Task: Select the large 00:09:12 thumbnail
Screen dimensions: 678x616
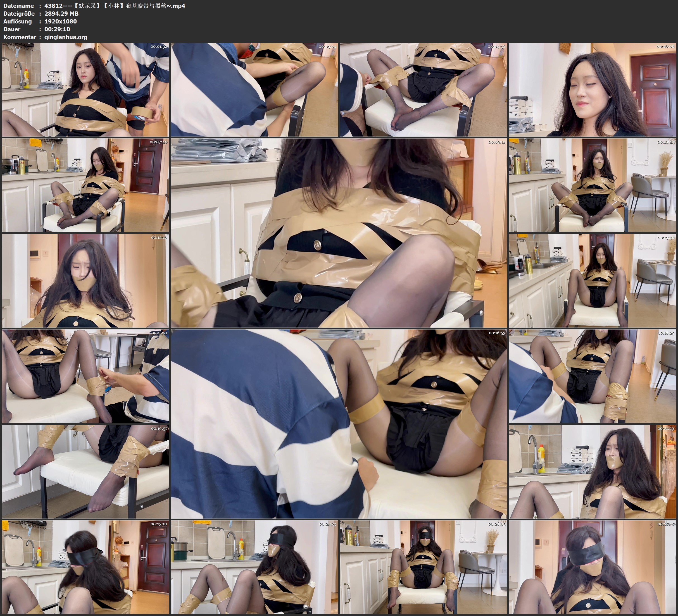Action: coord(339,233)
